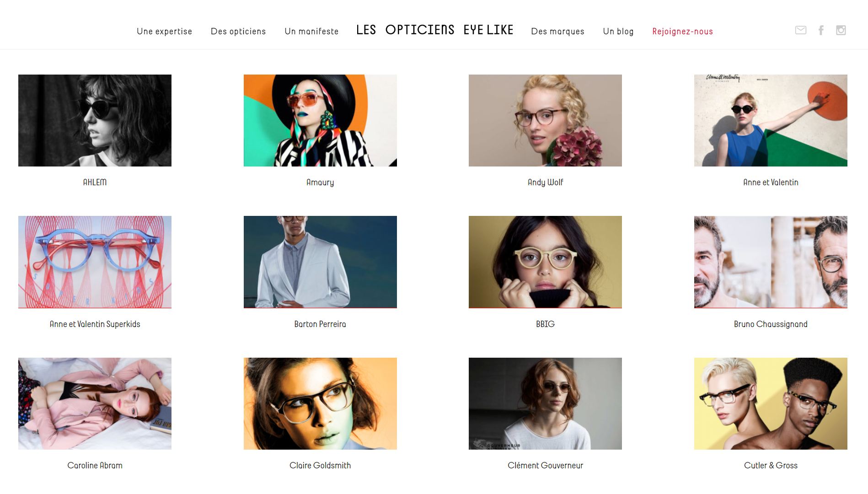Click the red Rejoignez-nous link
The image size is (868, 494).
[x=682, y=32]
